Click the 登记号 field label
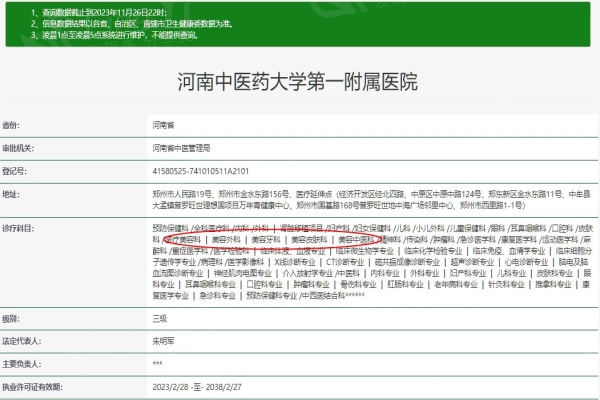This screenshot has height=400, width=600. pos(15,171)
